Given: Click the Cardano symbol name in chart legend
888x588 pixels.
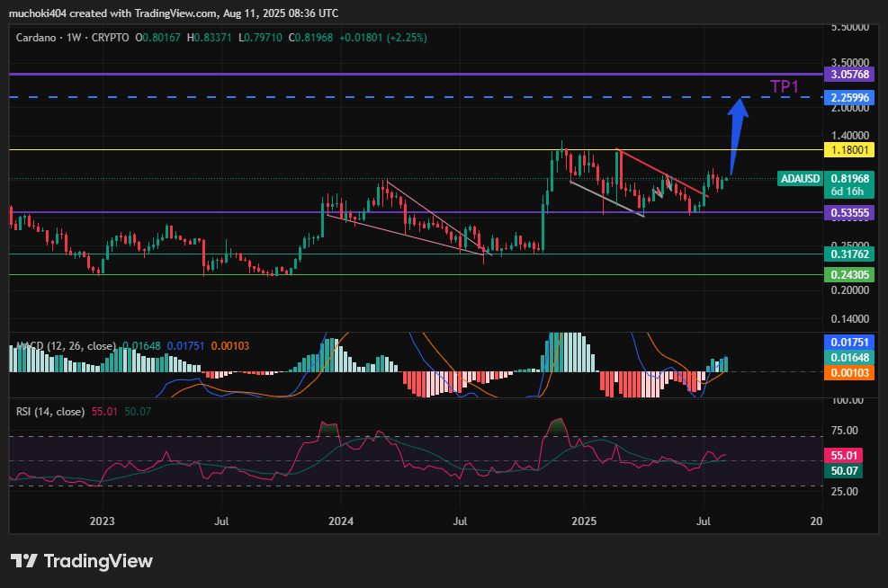Looking at the screenshot, I should click(x=36, y=38).
